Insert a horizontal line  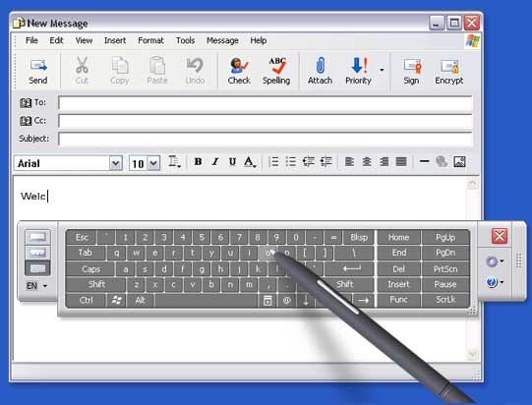(x=424, y=161)
